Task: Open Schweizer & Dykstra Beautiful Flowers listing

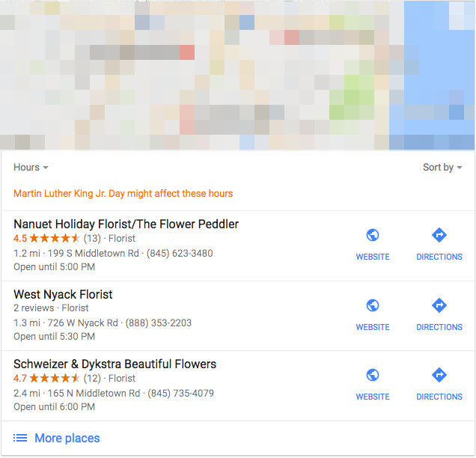Action: click(x=115, y=364)
